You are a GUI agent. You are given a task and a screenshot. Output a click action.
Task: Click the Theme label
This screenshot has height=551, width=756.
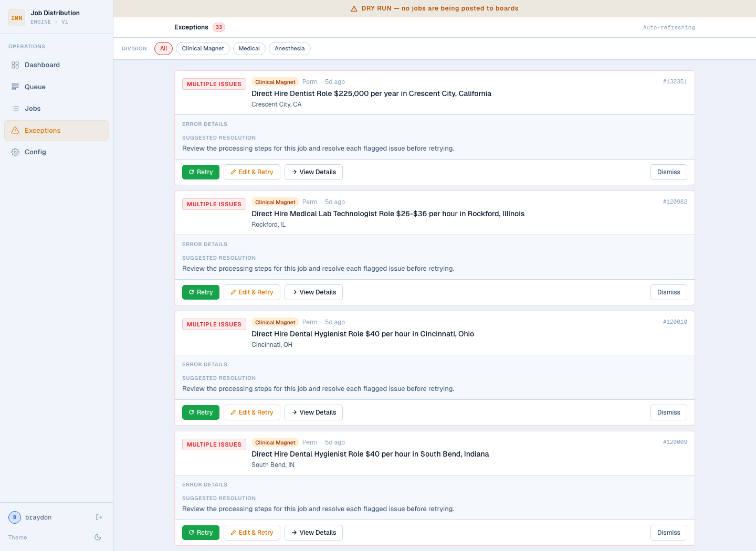18,537
